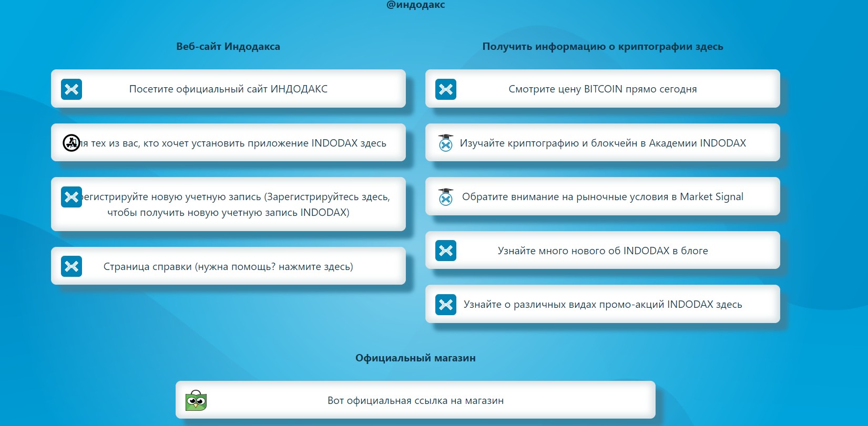Open Market Signal market conditions link

click(x=603, y=196)
